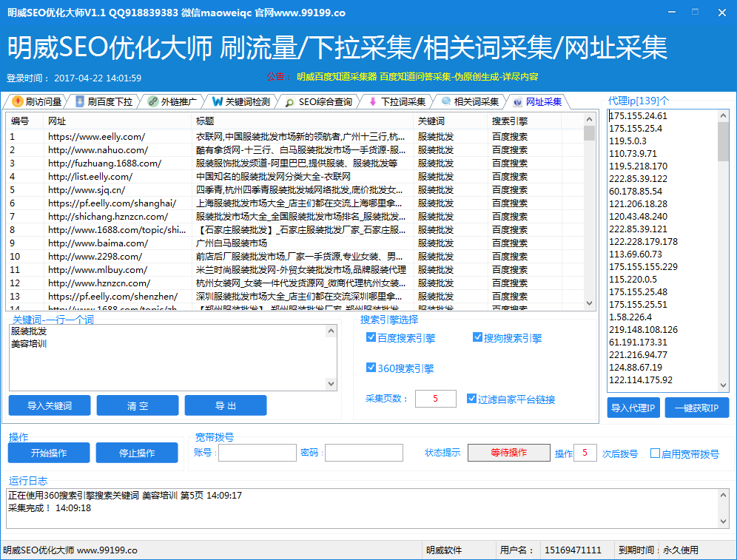Image resolution: width=737 pixels, height=560 pixels.
Task: Click the 网址采集 globe icon
Action: 517,102
